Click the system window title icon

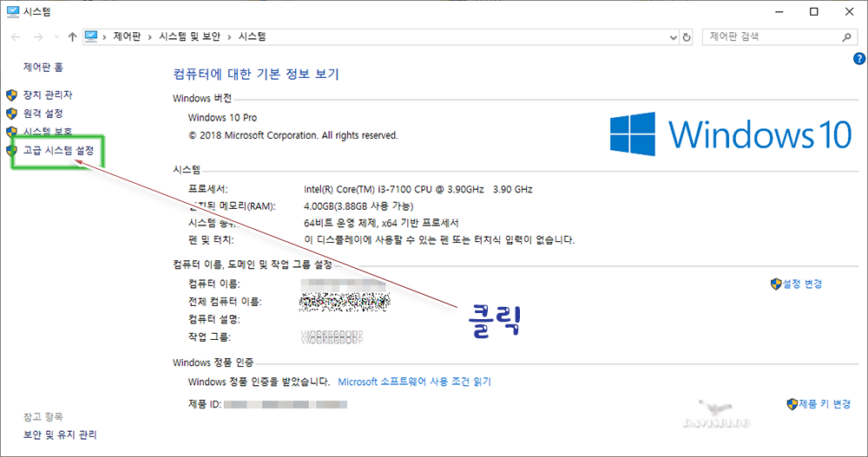click(12, 11)
